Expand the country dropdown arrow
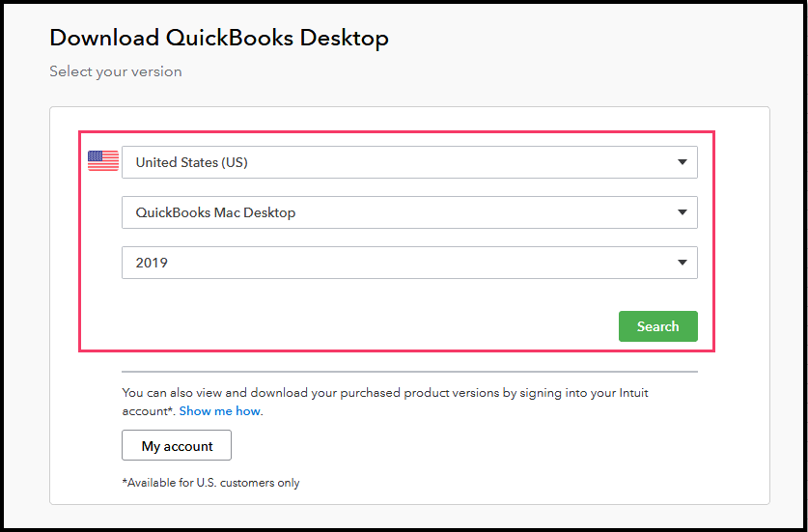 click(683, 162)
